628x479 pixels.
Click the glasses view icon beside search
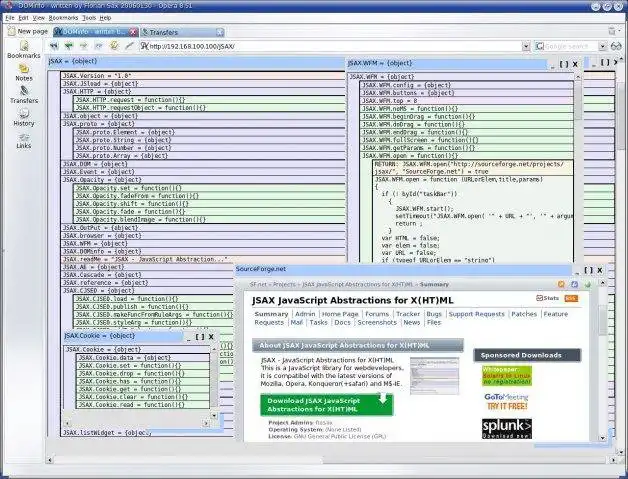pyautogui.click(x=616, y=46)
